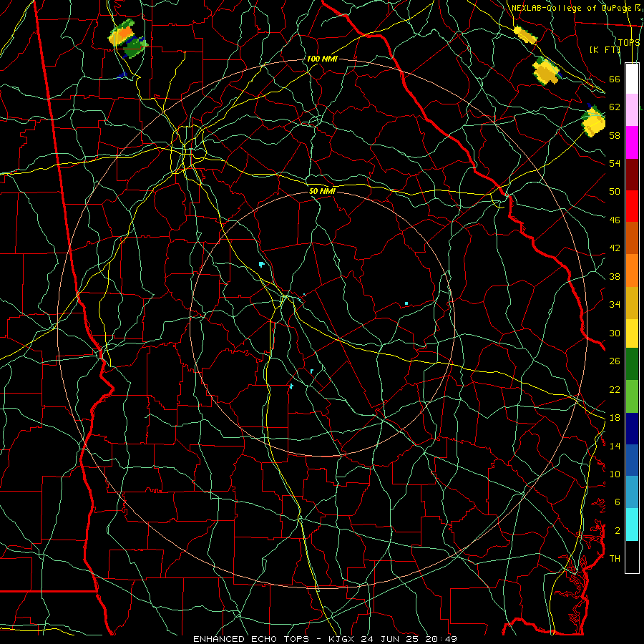Click the gold echo below the top-right corner
Viewport: 644px width, 644px height.
[x=546, y=71]
